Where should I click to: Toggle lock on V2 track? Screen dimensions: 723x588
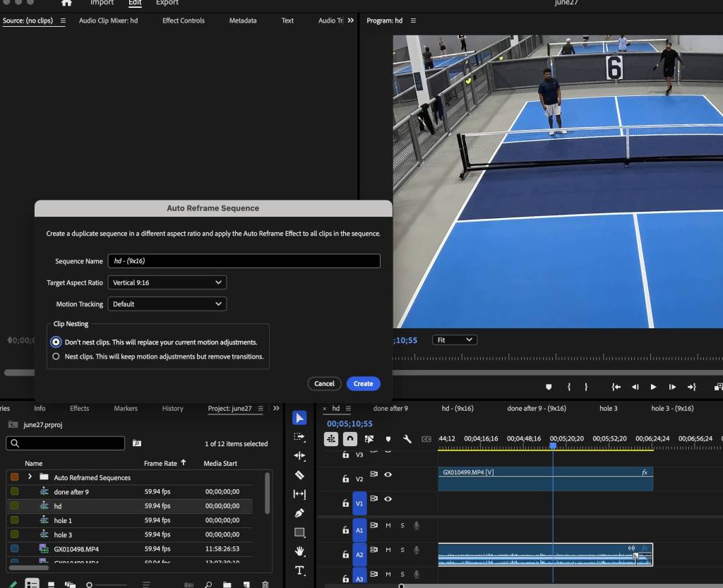click(346, 479)
